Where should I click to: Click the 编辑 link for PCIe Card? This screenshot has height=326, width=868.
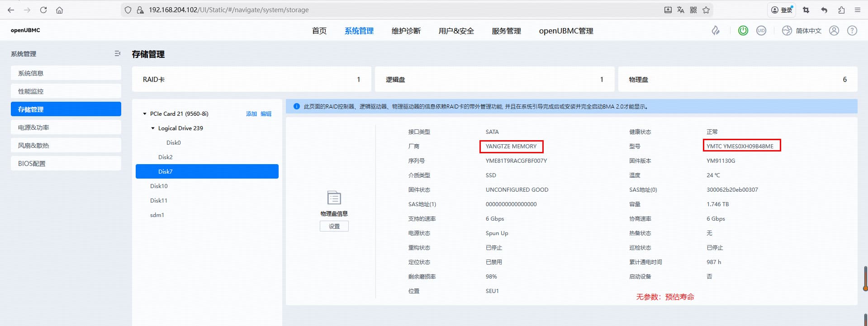tap(266, 114)
